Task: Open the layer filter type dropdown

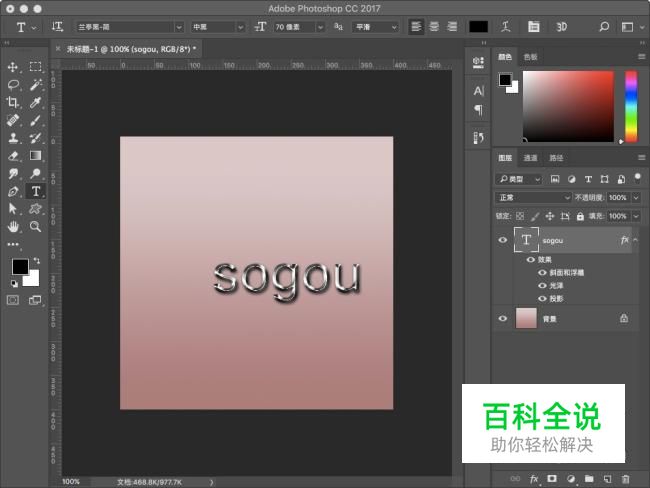Action: pyautogui.click(x=519, y=179)
